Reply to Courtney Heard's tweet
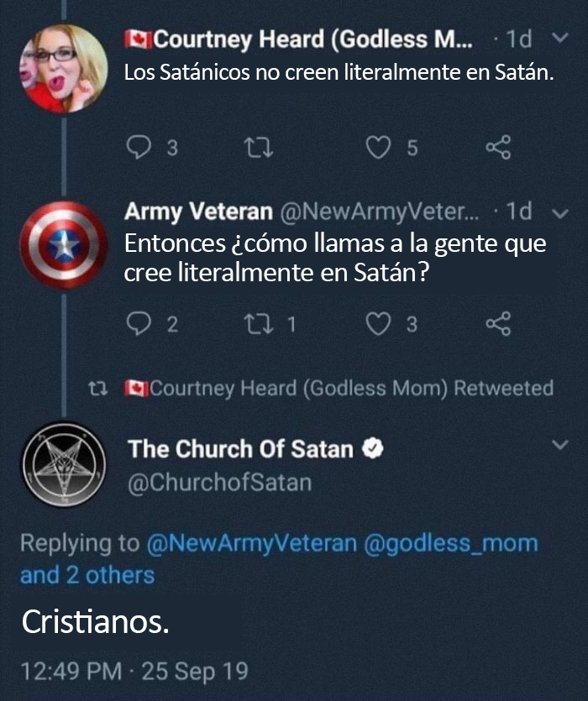Screen dimensions: 588x701 point(139,148)
